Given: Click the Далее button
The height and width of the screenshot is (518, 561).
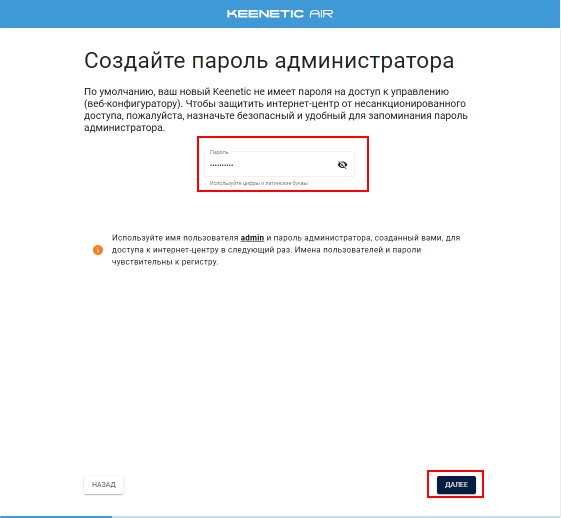Looking at the screenshot, I should (x=456, y=484).
